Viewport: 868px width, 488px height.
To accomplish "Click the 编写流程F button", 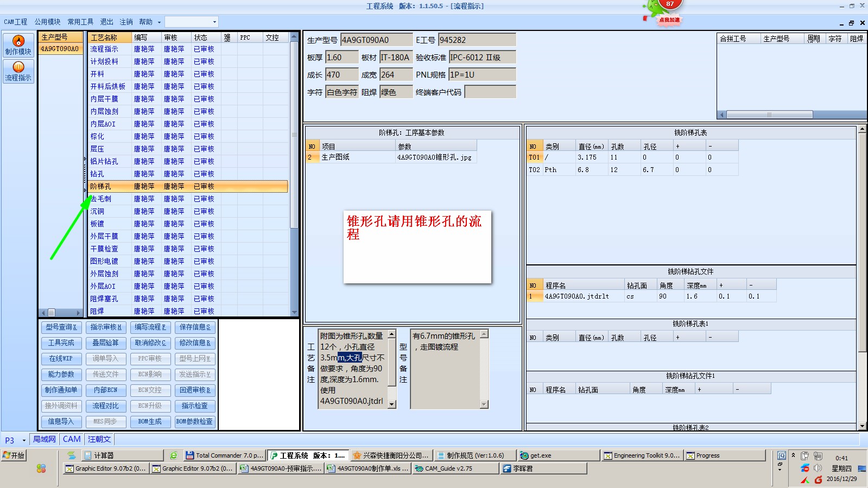I will coord(150,327).
